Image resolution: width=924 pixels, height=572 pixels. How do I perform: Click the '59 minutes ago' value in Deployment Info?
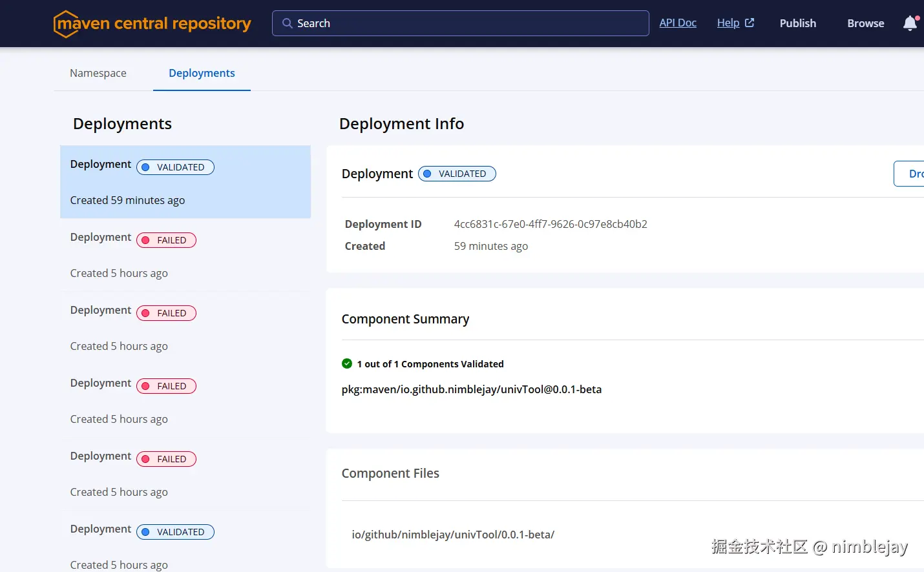[x=491, y=246]
